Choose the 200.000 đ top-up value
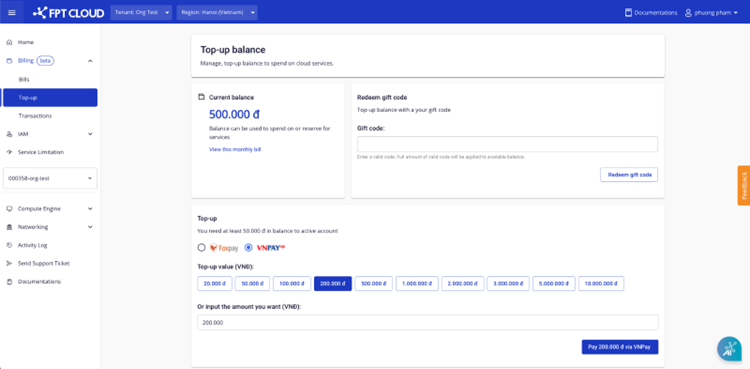Image resolution: width=750 pixels, height=369 pixels. [333, 283]
